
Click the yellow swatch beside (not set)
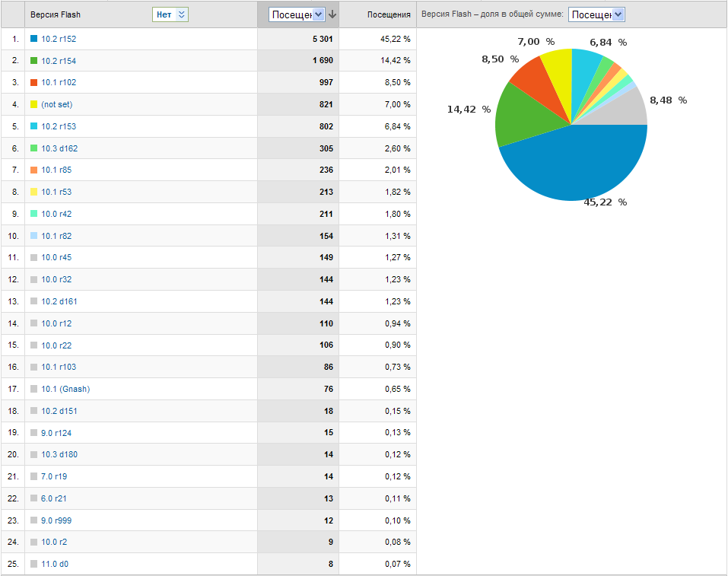pyautogui.click(x=33, y=104)
